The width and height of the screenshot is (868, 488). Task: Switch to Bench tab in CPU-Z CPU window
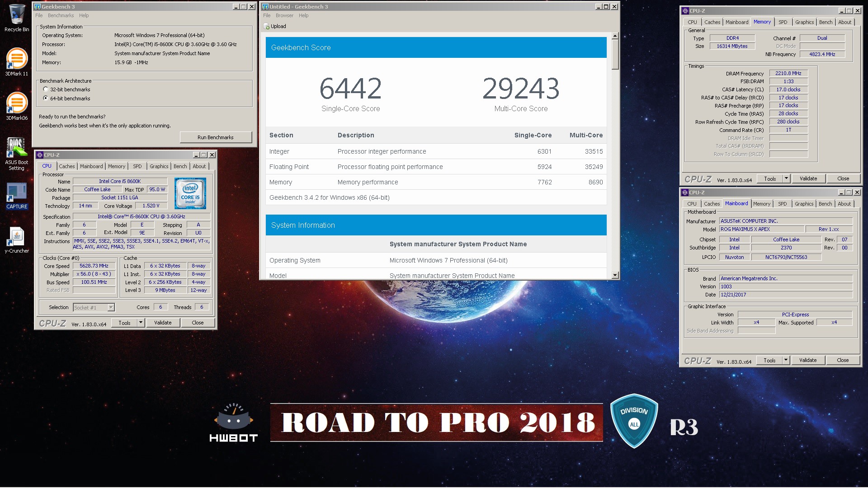[x=180, y=166]
